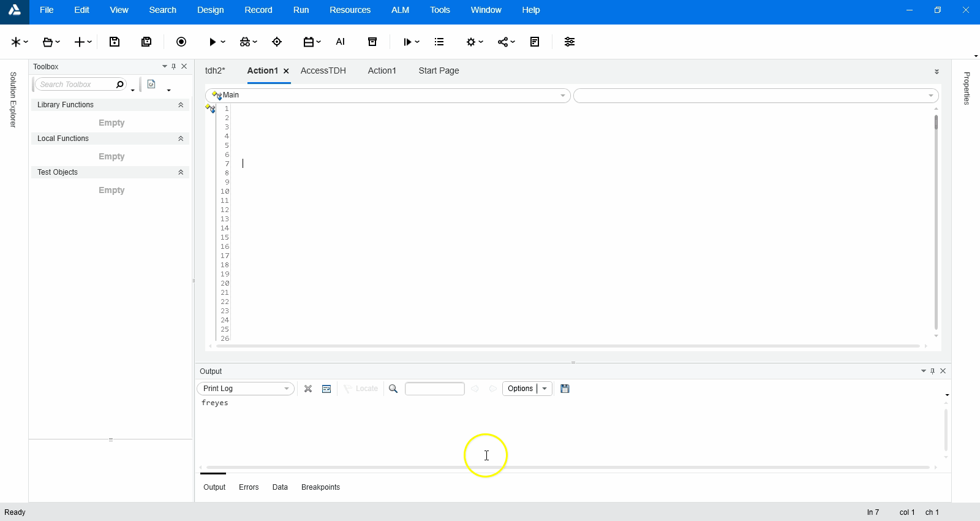Screen dimensions: 980x521
Task: Clear the output log with X icon
Action: tap(308, 389)
